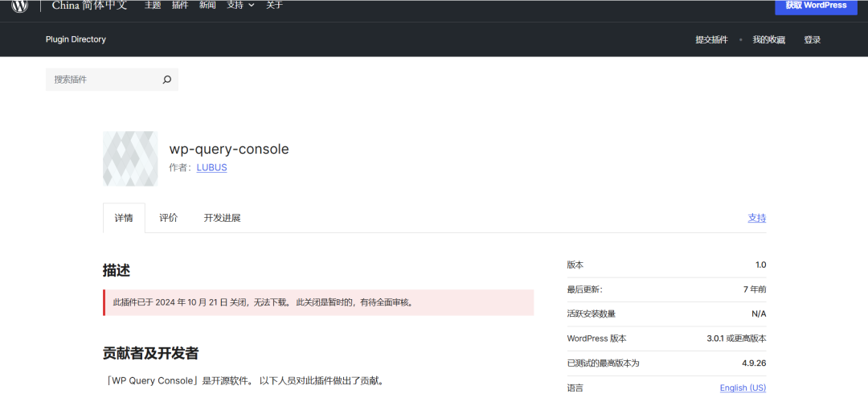Screen dimensions: 868x398
Task: Click the 登录 link
Action: tap(812, 40)
